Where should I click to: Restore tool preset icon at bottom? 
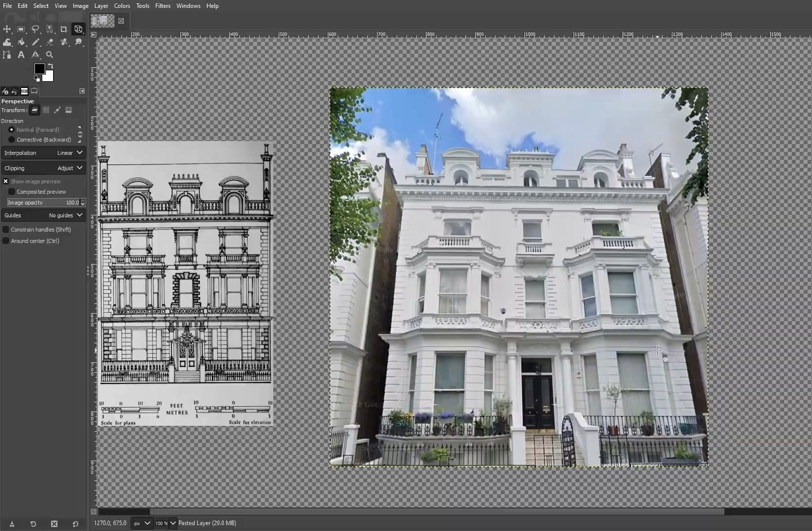pos(33,524)
